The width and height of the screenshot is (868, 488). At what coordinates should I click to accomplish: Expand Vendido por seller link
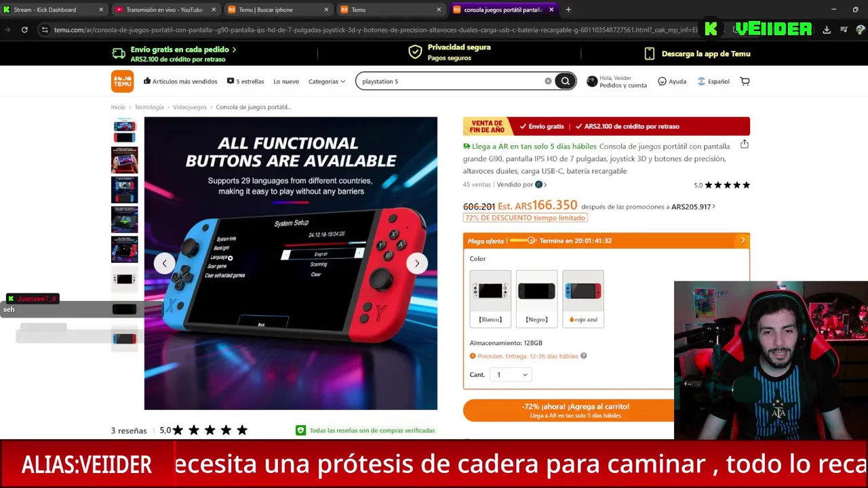coord(521,184)
